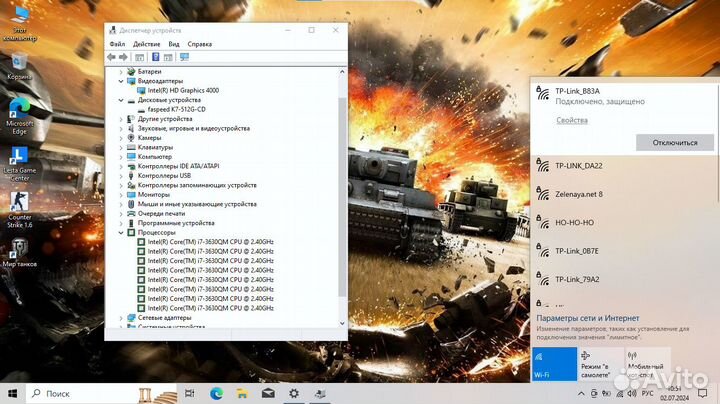Open the Корзина recycle bin icon
The width and height of the screenshot is (720, 404).
coord(19,67)
